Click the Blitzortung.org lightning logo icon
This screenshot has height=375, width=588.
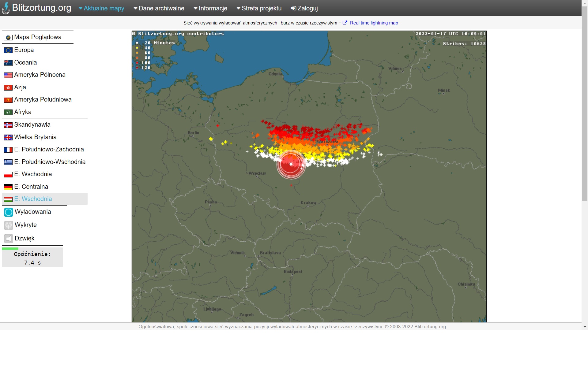[x=6, y=9]
